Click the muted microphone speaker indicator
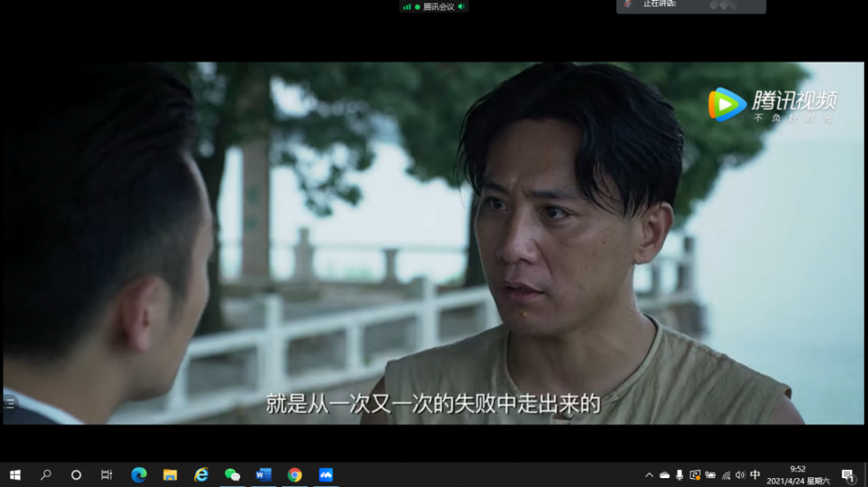Viewport: 868px width, 487px height. [628, 5]
